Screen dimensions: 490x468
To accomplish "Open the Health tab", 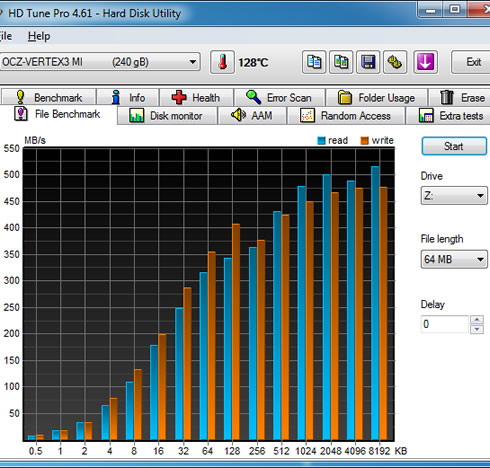I will (x=196, y=98).
